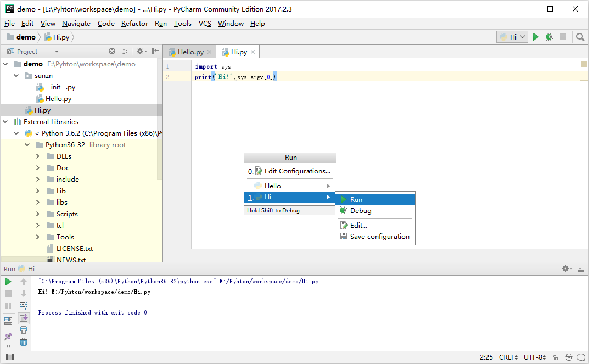
Task: Click up the stack trace arrow
Action: pos(24,282)
